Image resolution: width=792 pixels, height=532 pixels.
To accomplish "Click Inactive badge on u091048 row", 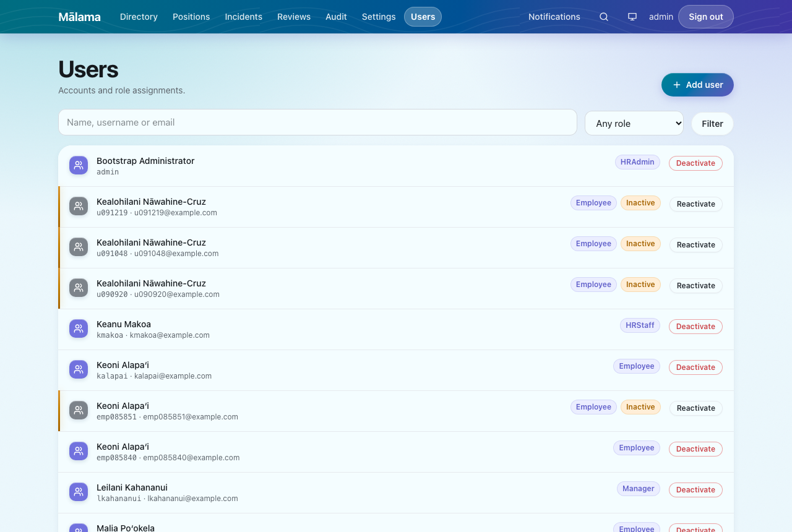I will [640, 244].
